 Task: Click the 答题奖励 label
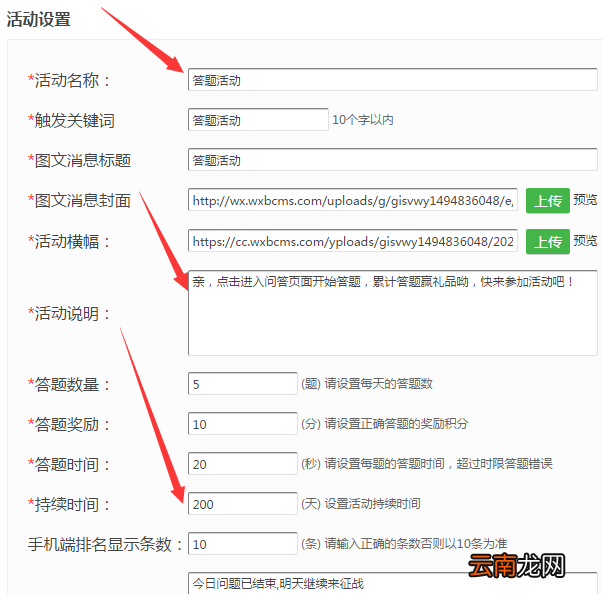tap(69, 424)
